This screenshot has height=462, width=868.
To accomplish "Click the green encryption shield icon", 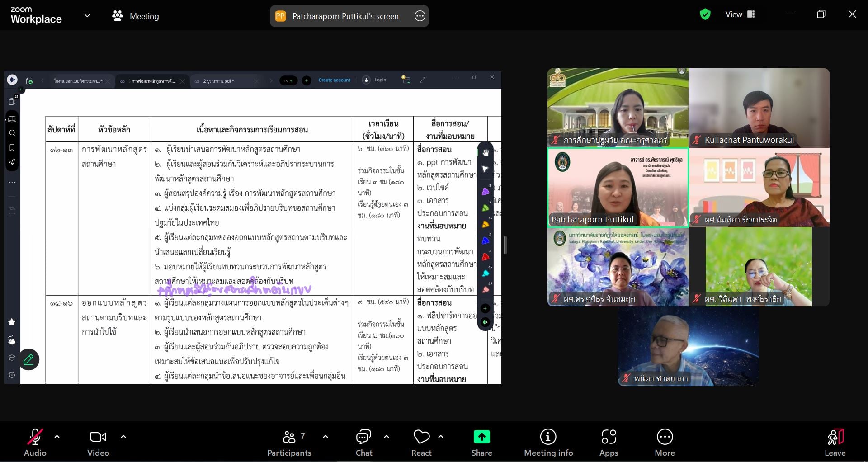I will tap(705, 14).
